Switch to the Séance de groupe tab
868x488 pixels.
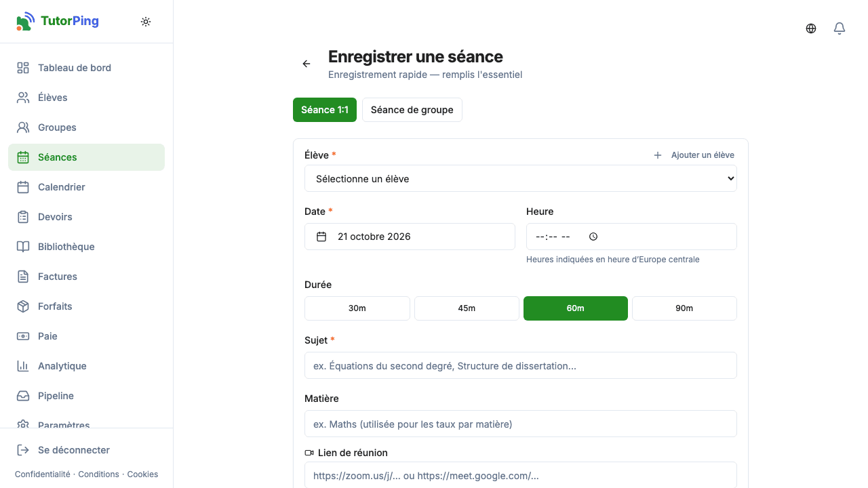[412, 110]
